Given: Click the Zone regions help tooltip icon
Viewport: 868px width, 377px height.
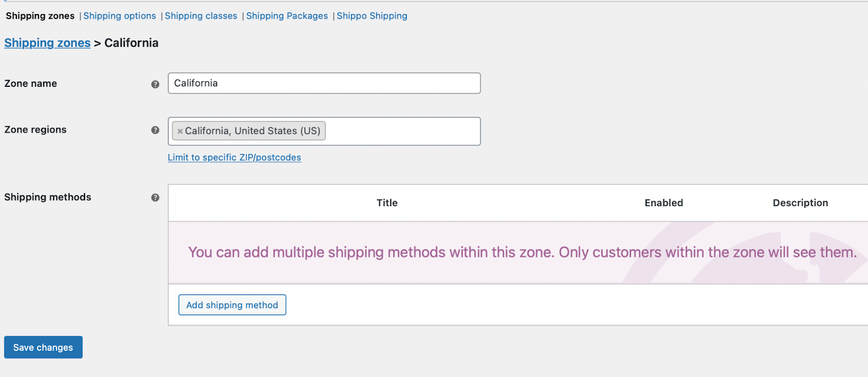Looking at the screenshot, I should click(155, 130).
